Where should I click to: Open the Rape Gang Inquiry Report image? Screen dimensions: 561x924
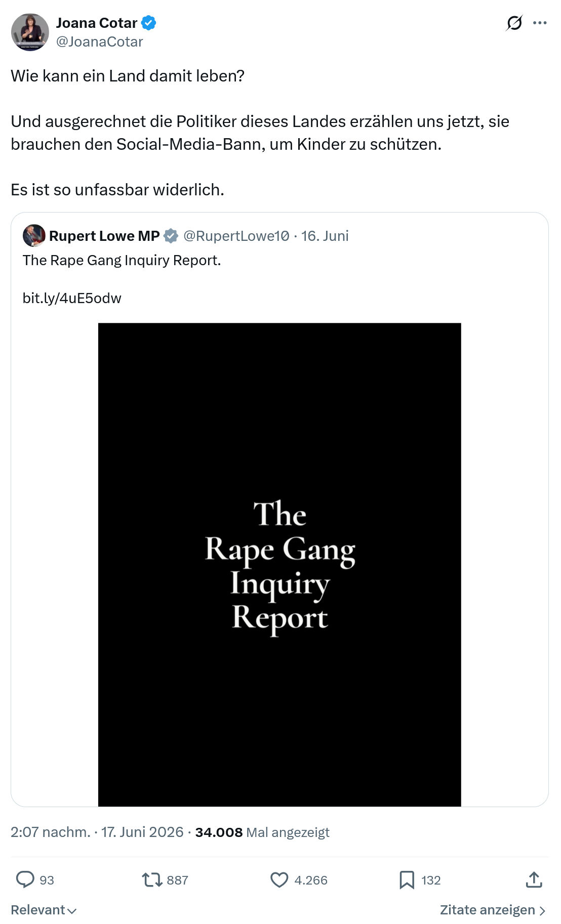pos(279,564)
